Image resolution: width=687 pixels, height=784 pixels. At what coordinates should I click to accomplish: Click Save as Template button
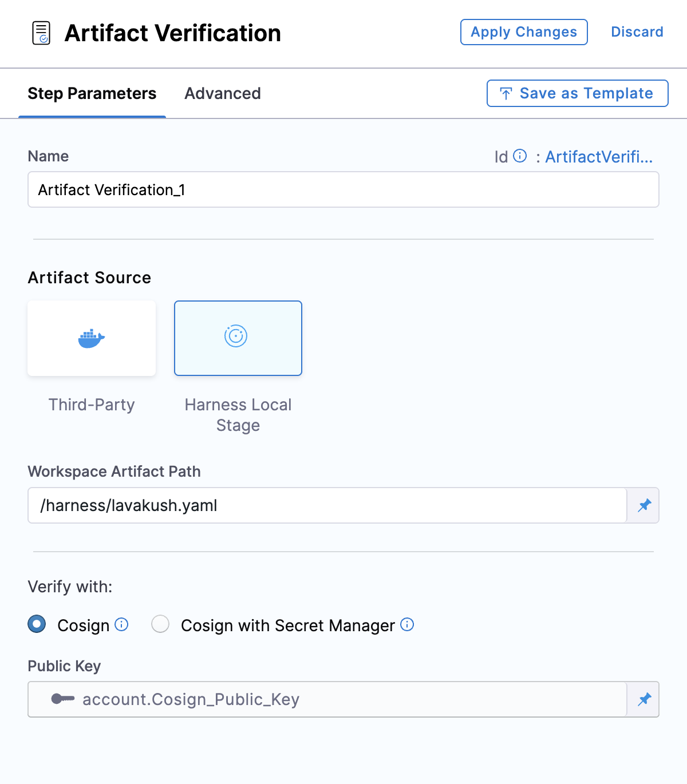(x=577, y=93)
